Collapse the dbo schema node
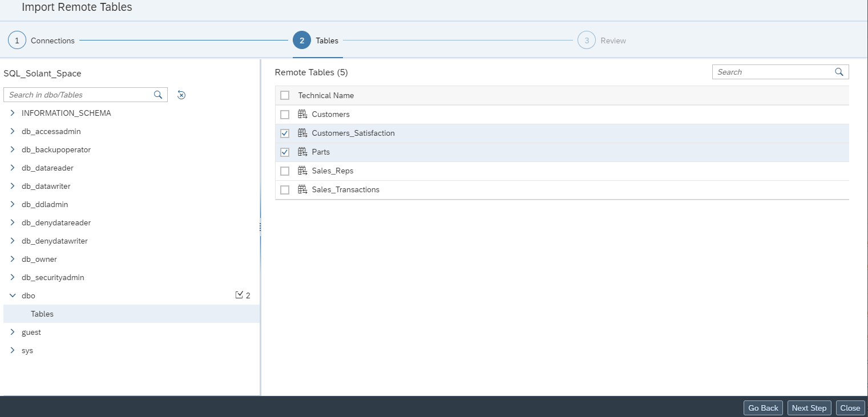 tap(13, 295)
